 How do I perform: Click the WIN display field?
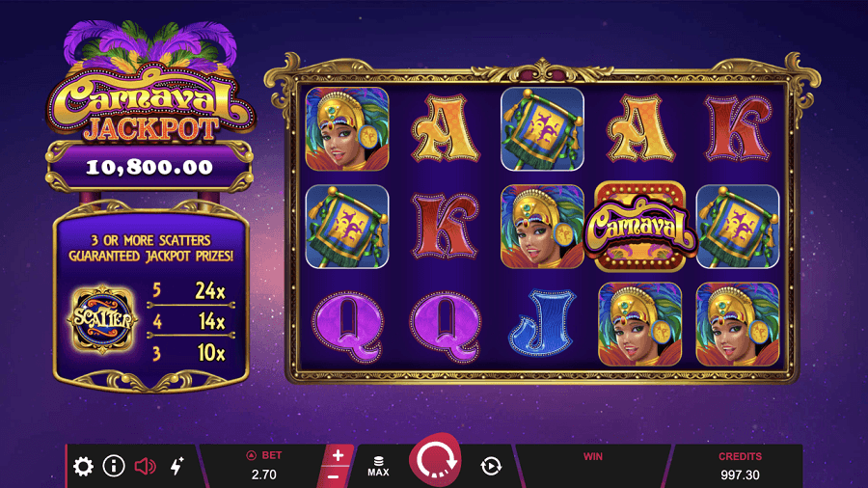pos(593,466)
